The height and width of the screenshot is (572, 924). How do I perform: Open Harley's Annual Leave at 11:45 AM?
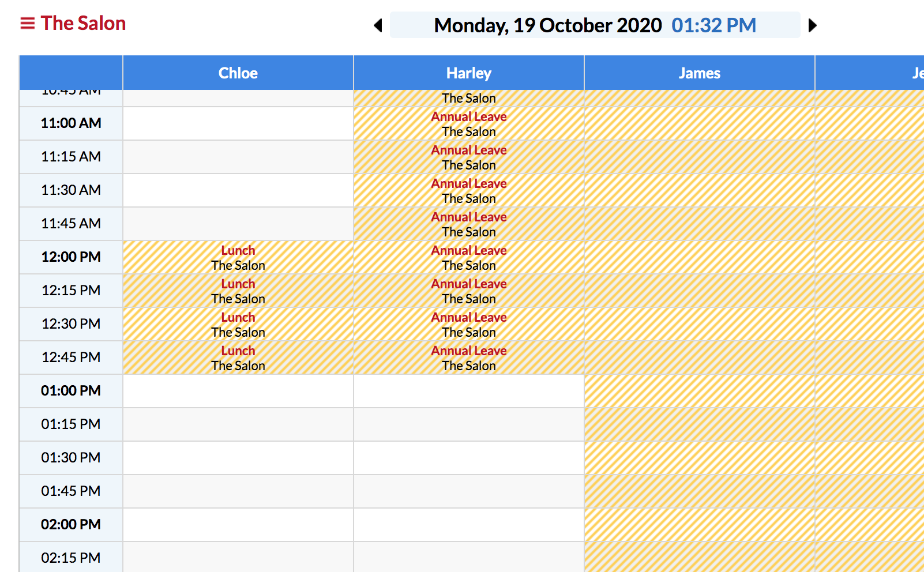point(469,224)
